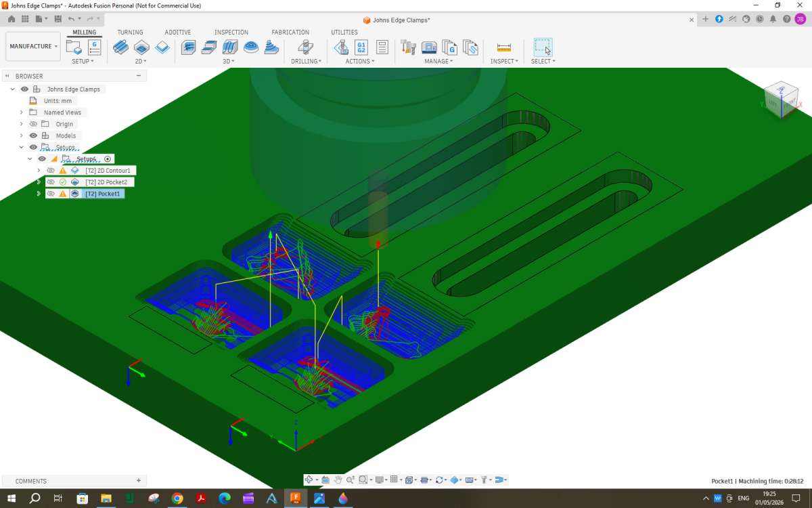Switch to the TURNING tab

(130, 32)
